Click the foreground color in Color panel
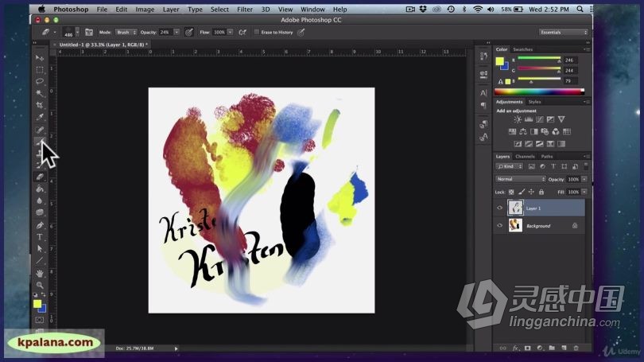This screenshot has height=362, width=644. (499, 61)
